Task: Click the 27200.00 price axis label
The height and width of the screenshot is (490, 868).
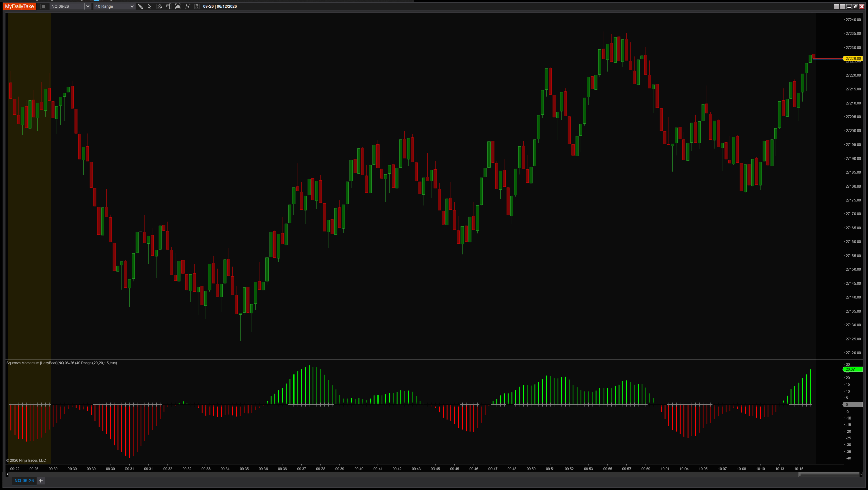Action: point(853,131)
